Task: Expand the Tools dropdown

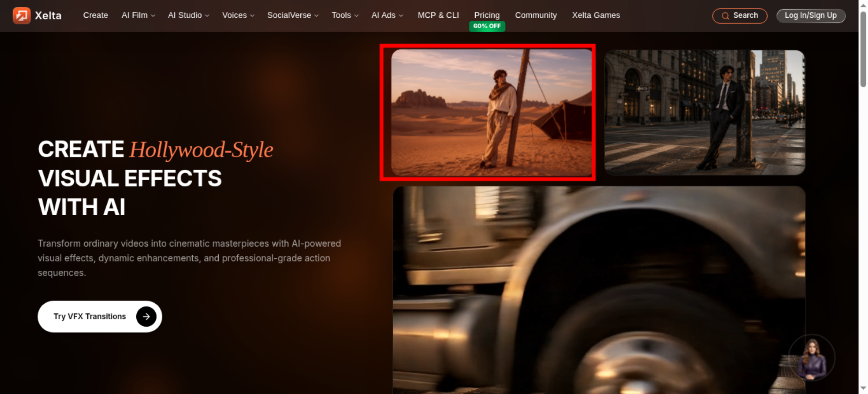Action: pyautogui.click(x=345, y=15)
